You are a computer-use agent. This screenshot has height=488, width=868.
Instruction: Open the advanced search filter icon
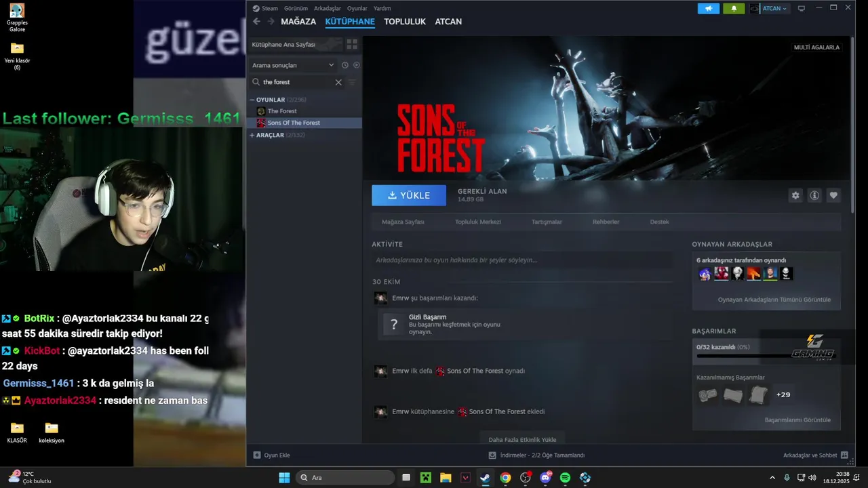(352, 82)
